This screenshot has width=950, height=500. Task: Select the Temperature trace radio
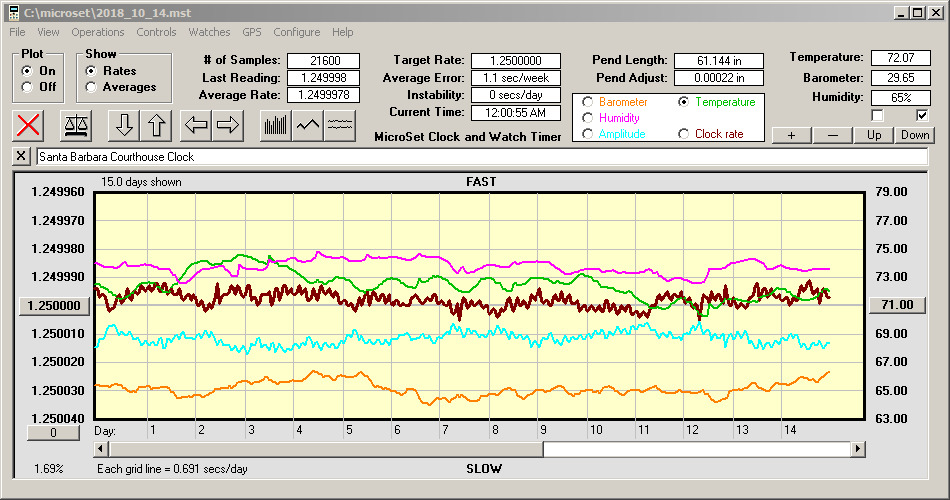(683, 102)
